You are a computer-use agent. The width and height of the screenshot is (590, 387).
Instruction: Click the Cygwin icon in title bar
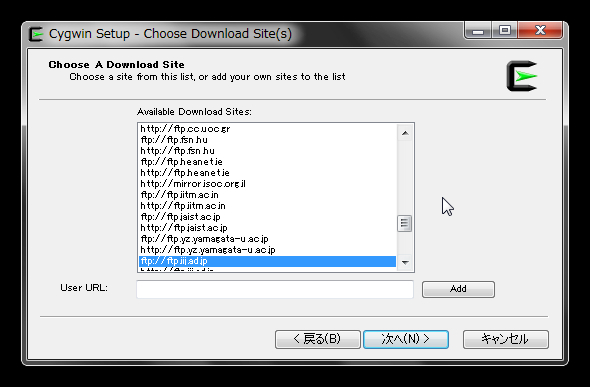click(x=36, y=34)
